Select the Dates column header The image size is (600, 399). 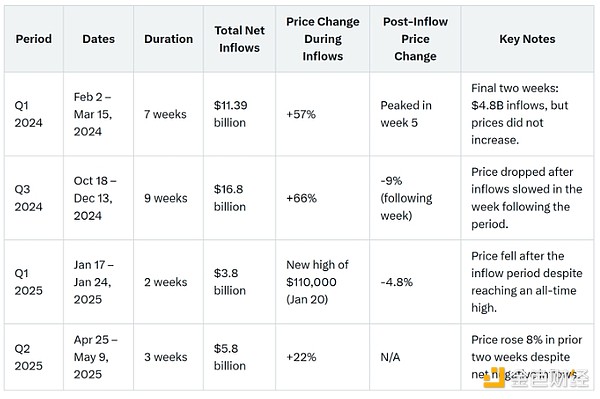pyautogui.click(x=98, y=39)
